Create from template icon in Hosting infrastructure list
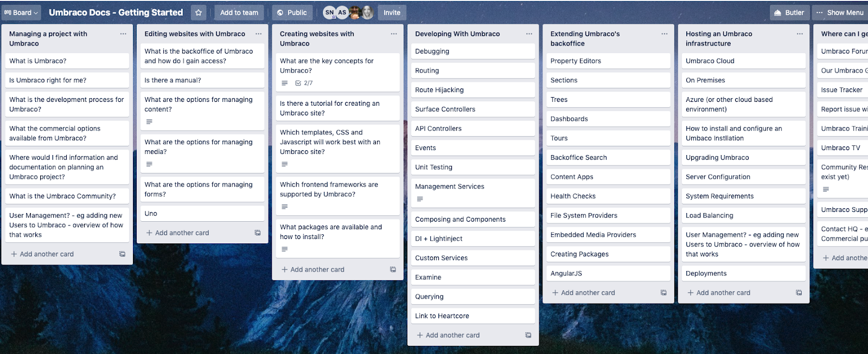Image resolution: width=868 pixels, height=354 pixels. click(x=799, y=293)
